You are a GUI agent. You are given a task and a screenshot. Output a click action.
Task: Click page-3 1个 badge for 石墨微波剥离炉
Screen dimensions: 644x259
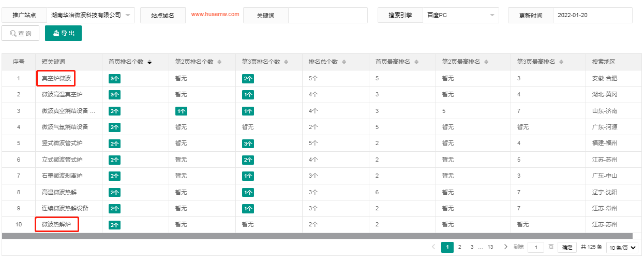pyautogui.click(x=248, y=176)
